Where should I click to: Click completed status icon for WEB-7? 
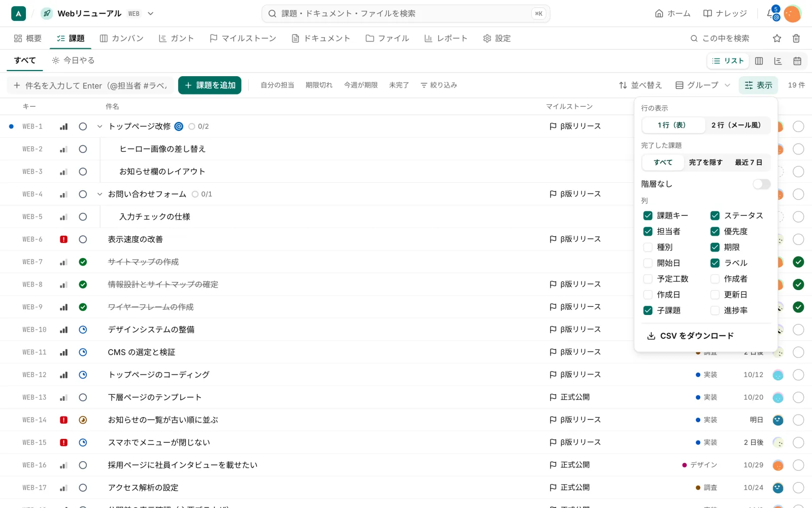[x=83, y=262]
